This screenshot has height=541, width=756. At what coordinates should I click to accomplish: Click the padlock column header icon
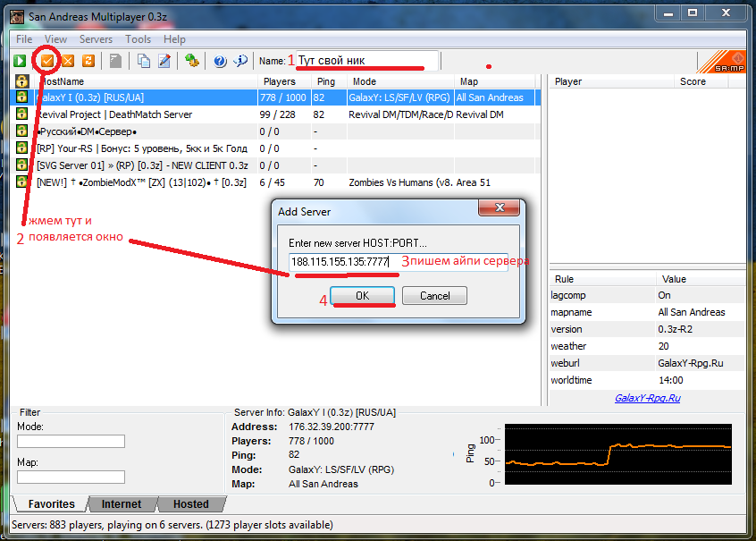[x=22, y=81]
